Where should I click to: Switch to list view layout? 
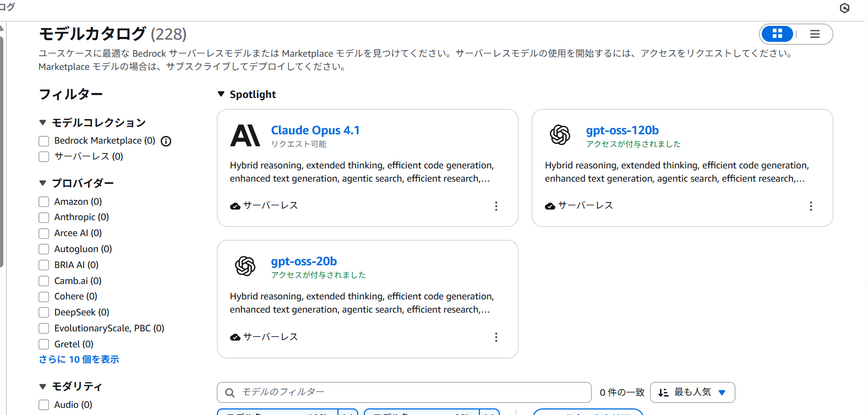tap(815, 34)
